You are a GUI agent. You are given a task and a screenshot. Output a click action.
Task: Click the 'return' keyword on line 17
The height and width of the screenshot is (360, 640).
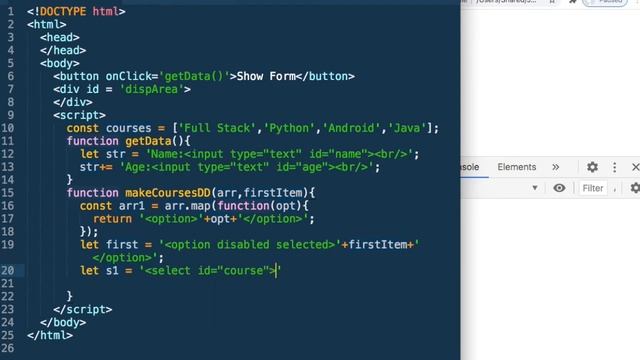112,219
